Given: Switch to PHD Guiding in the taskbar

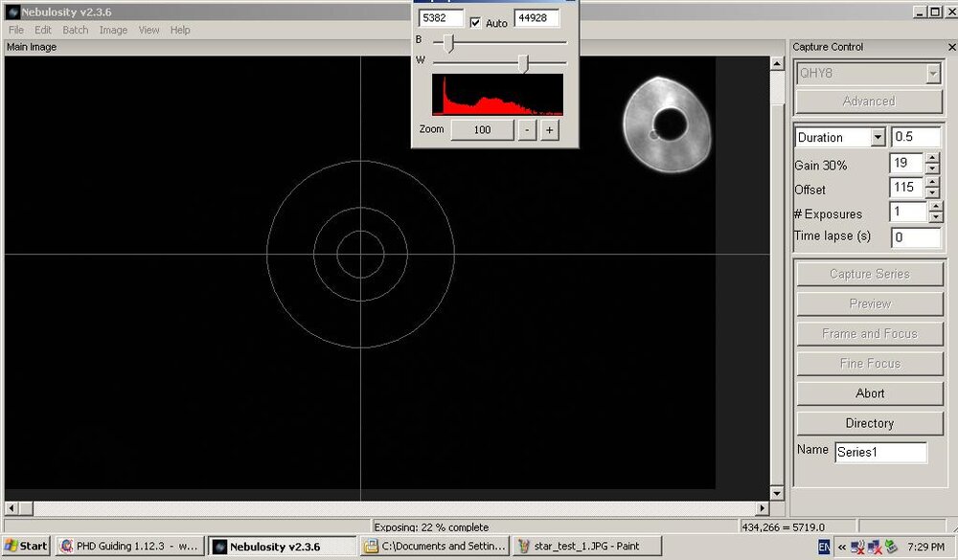Looking at the screenshot, I should point(128,547).
